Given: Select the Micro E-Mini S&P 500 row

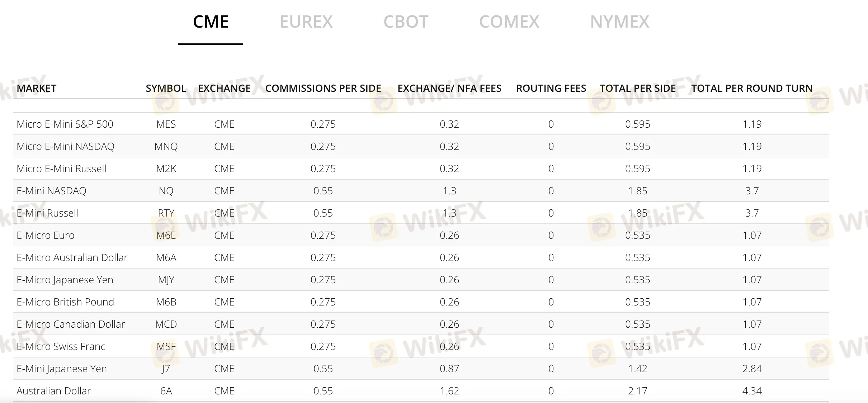Looking at the screenshot, I should (65, 124).
